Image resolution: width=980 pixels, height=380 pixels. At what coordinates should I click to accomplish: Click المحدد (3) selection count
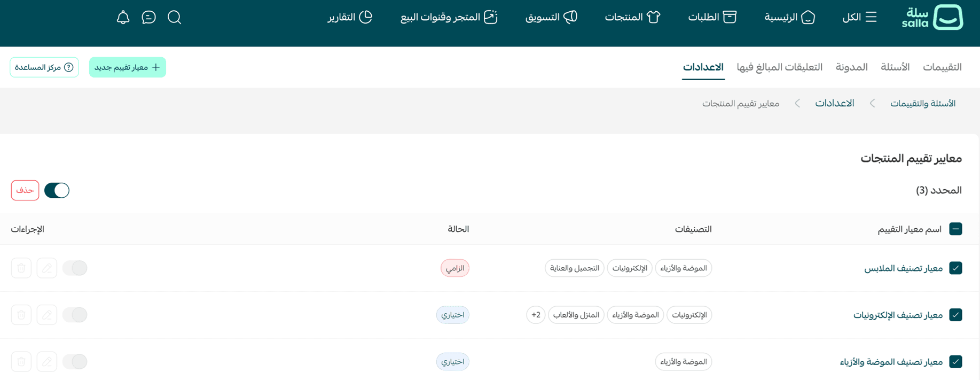pos(939,190)
